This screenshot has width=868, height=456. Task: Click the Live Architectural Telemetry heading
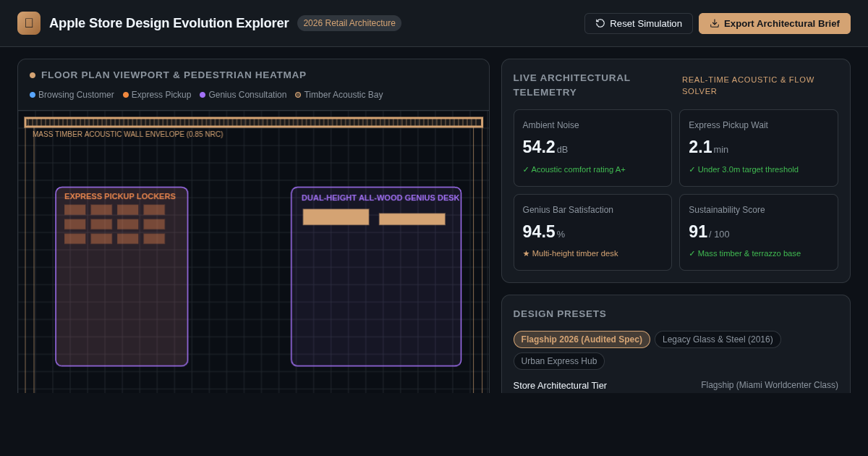pos(572,85)
